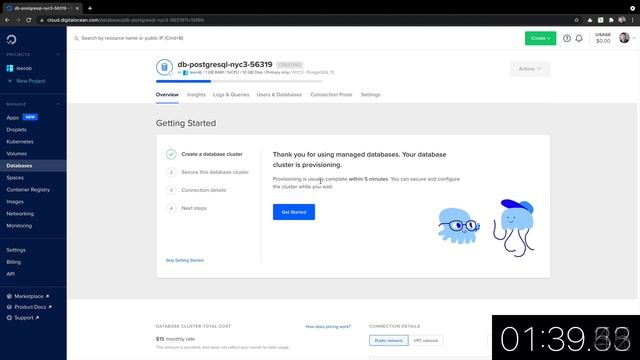Image resolution: width=640 pixels, height=360 pixels.
Task: Click the completed checkmark step icon
Action: pyautogui.click(x=171, y=154)
